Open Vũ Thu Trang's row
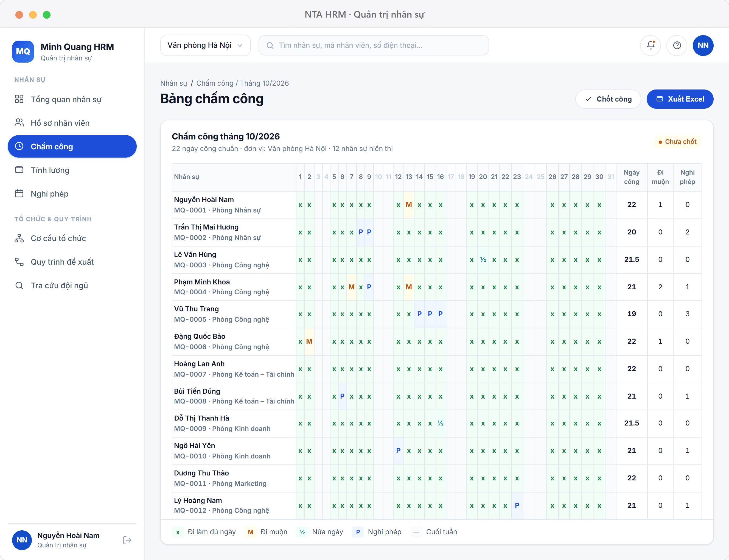The height and width of the screenshot is (560, 729). pos(437,314)
